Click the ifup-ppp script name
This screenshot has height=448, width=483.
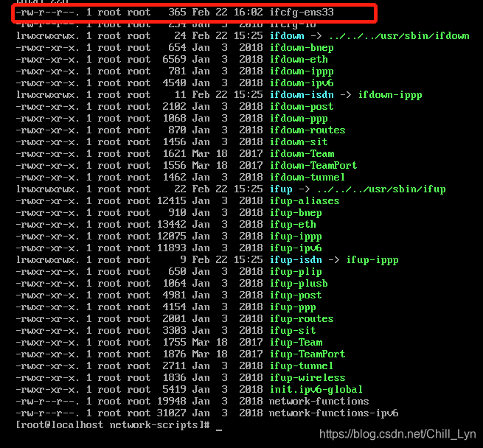[293, 307]
